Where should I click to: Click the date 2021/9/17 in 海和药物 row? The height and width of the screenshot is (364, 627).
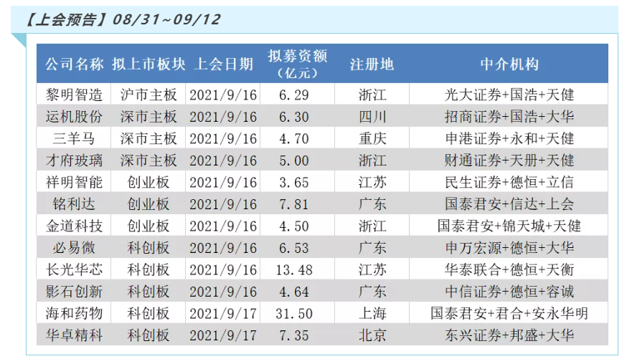(223, 314)
